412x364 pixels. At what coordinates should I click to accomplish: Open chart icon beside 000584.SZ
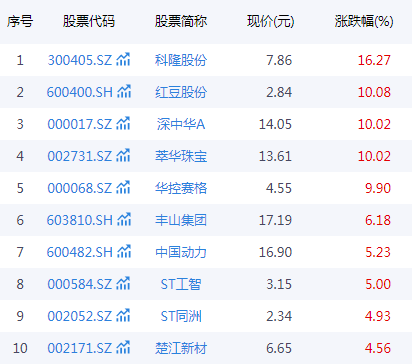tap(123, 284)
